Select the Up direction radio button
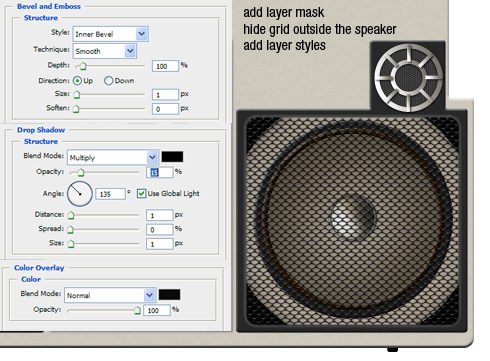The width and height of the screenshot is (490, 361). click(77, 81)
